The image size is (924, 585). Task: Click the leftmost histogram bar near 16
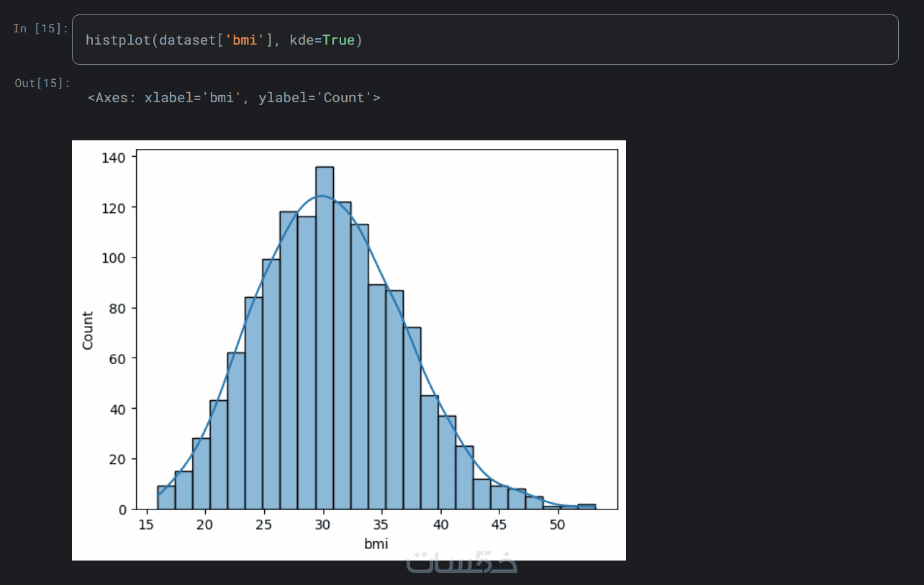[166, 498]
